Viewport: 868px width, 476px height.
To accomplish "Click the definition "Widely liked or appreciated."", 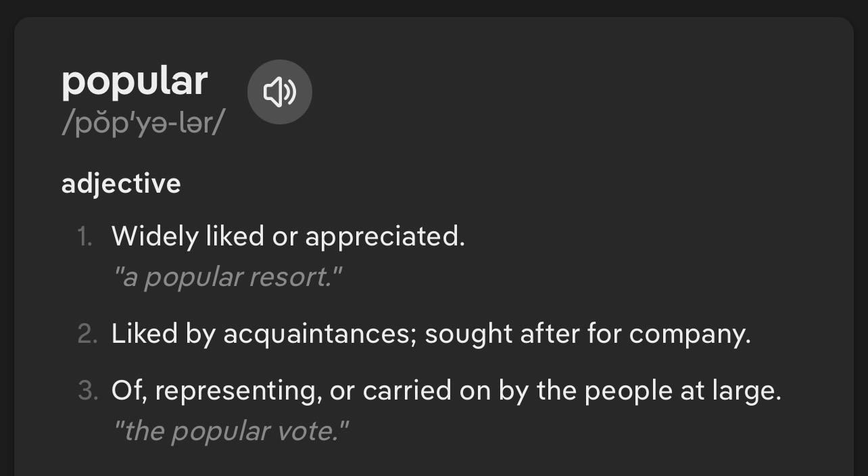I will (288, 236).
